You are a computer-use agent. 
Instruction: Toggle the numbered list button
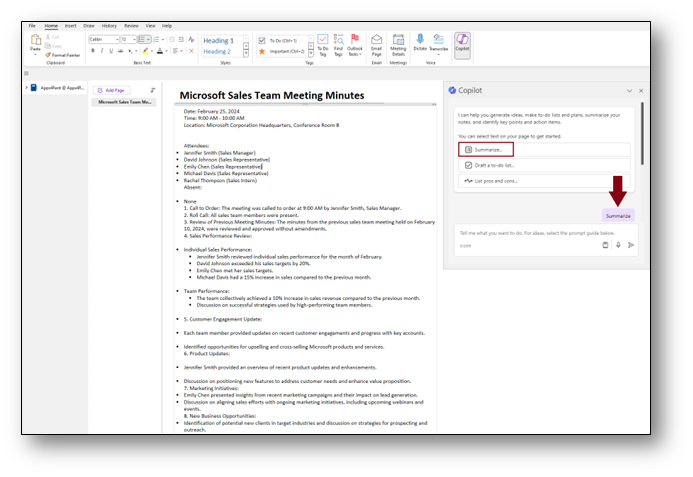tap(156, 39)
